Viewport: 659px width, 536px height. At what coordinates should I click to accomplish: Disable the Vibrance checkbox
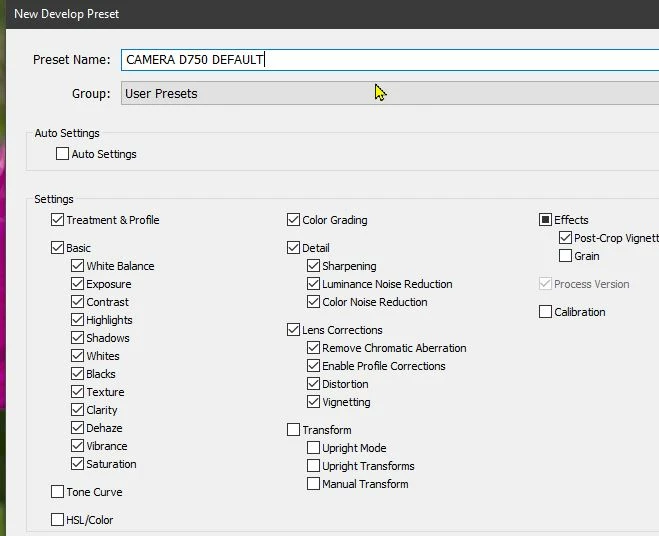(77, 446)
